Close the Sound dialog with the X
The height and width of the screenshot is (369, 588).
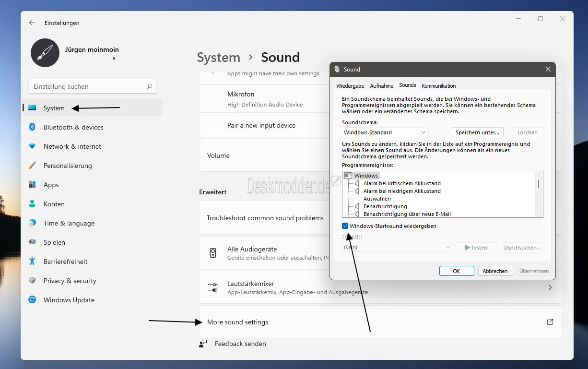pyautogui.click(x=548, y=69)
